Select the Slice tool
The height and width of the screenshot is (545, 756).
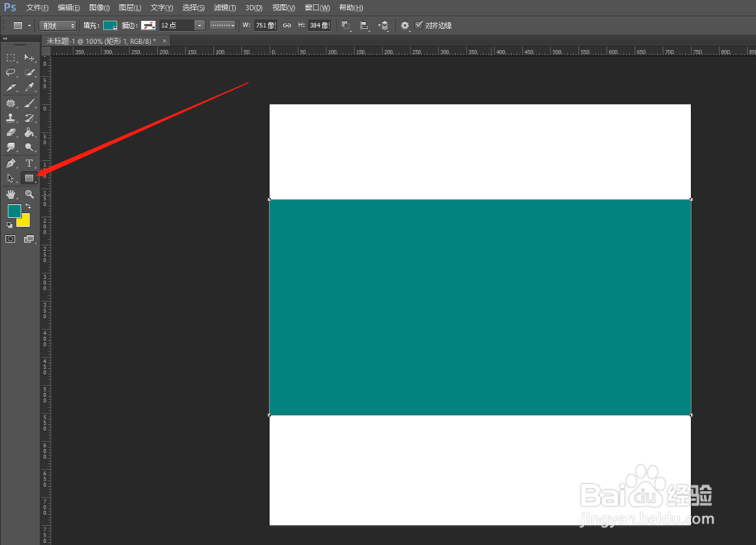(x=11, y=88)
